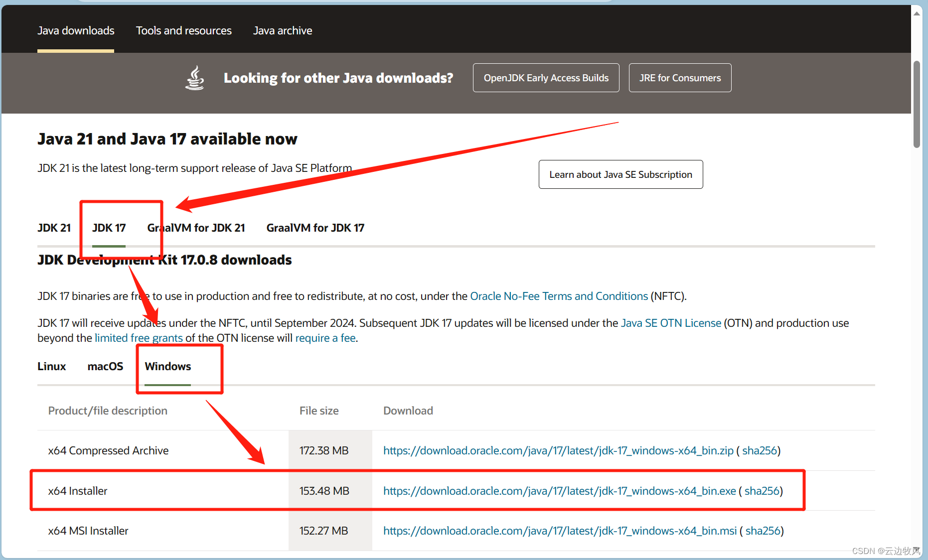
Task: Follow the require a fee link
Action: 325,338
